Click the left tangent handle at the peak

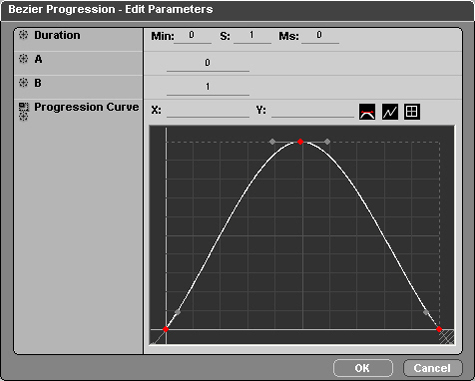(x=273, y=142)
